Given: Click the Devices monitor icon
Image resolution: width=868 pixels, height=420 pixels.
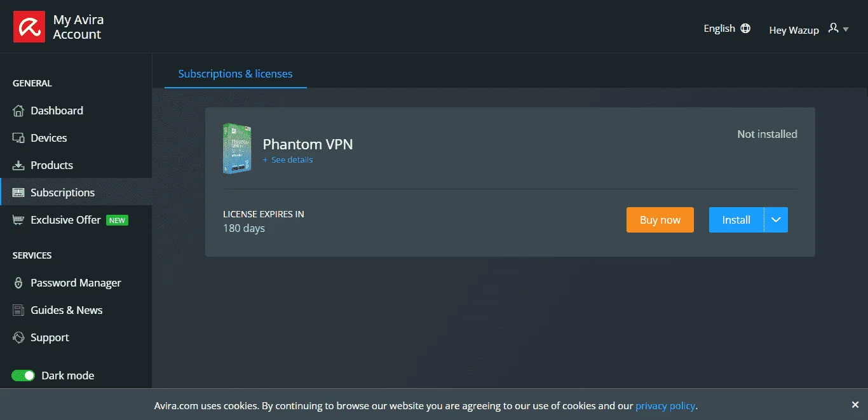Looking at the screenshot, I should (x=18, y=138).
